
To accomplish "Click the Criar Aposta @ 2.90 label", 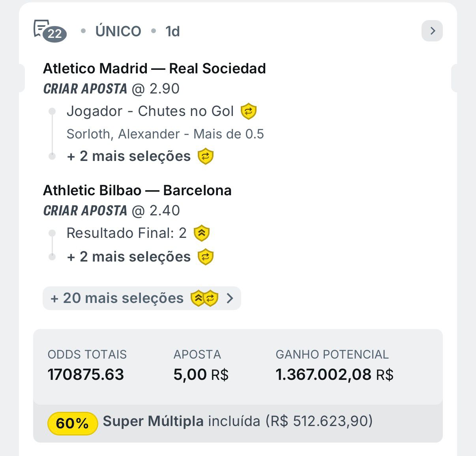I will point(111,89).
